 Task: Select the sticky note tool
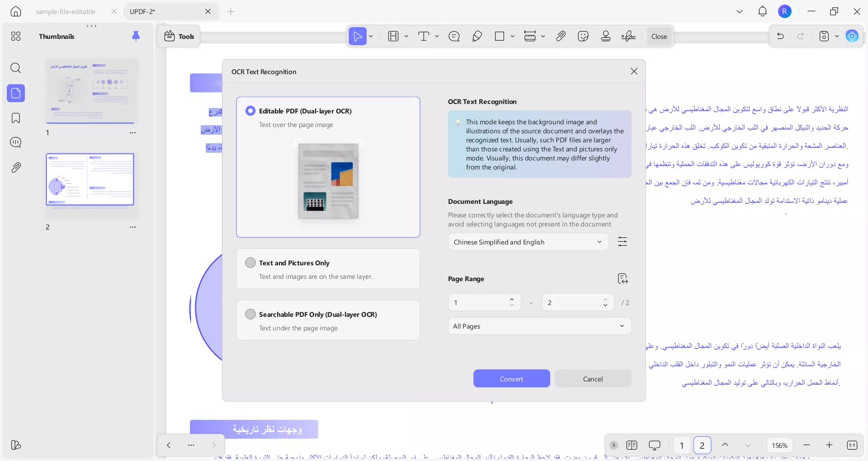(454, 37)
